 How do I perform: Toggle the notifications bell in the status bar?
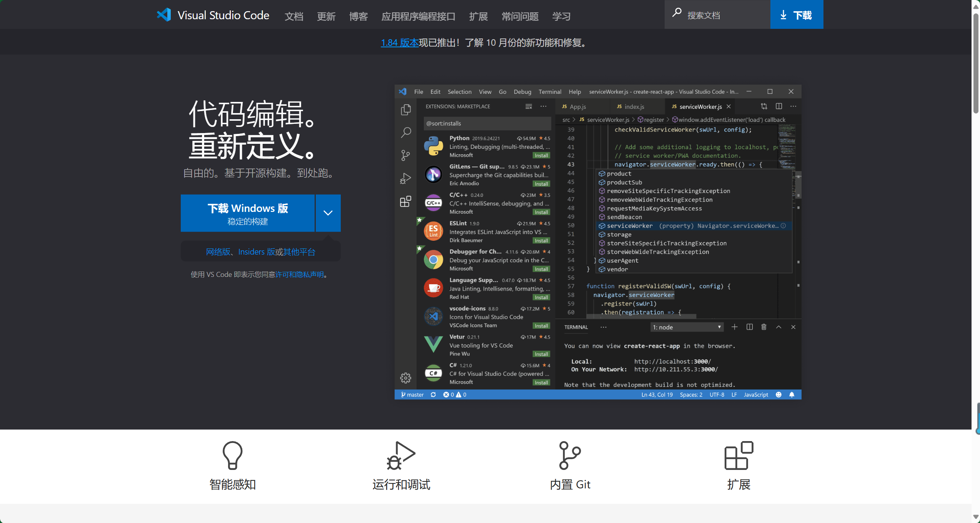pos(792,395)
